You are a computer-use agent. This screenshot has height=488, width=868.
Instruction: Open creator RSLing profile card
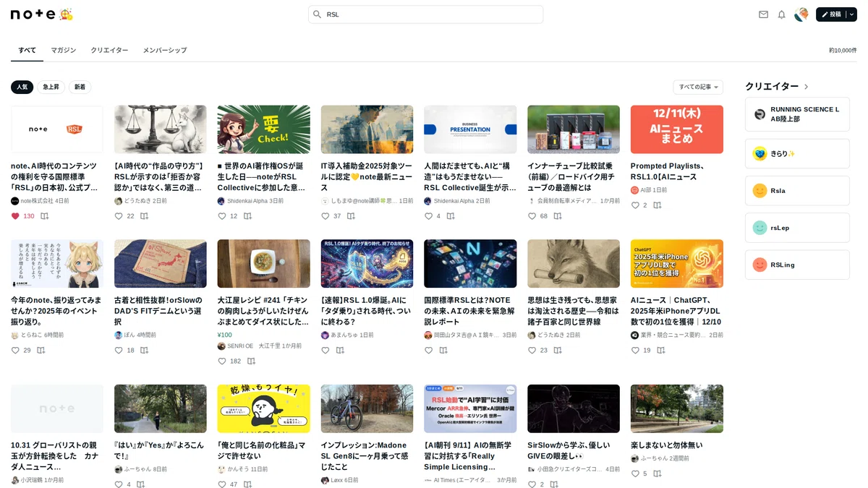tap(797, 265)
